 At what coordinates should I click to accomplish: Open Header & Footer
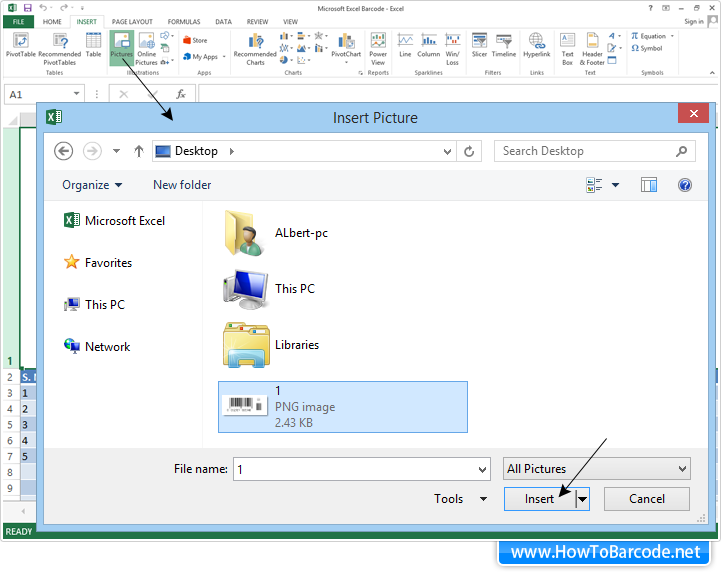[x=592, y=49]
